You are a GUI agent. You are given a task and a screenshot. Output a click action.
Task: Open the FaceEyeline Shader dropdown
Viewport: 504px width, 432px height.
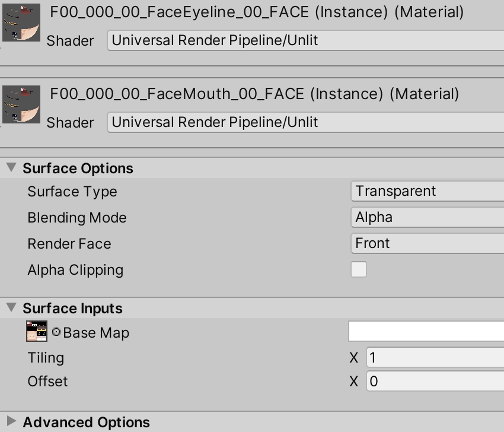[x=305, y=40]
